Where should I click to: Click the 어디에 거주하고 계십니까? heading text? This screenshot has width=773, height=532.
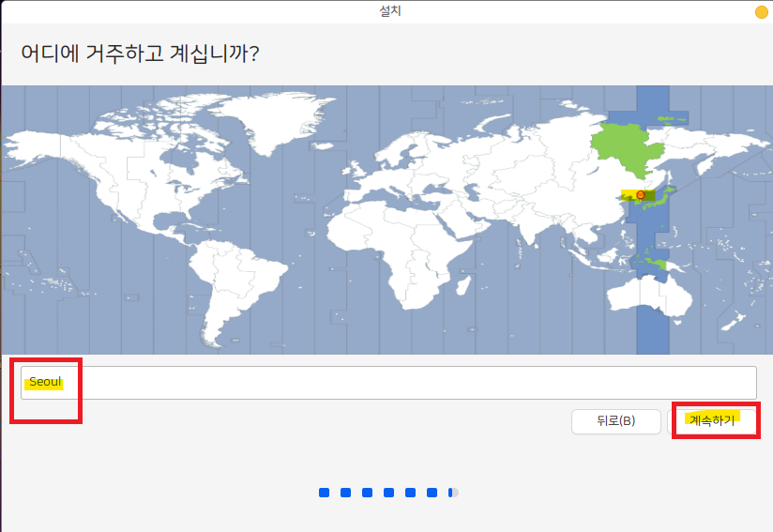pos(140,53)
